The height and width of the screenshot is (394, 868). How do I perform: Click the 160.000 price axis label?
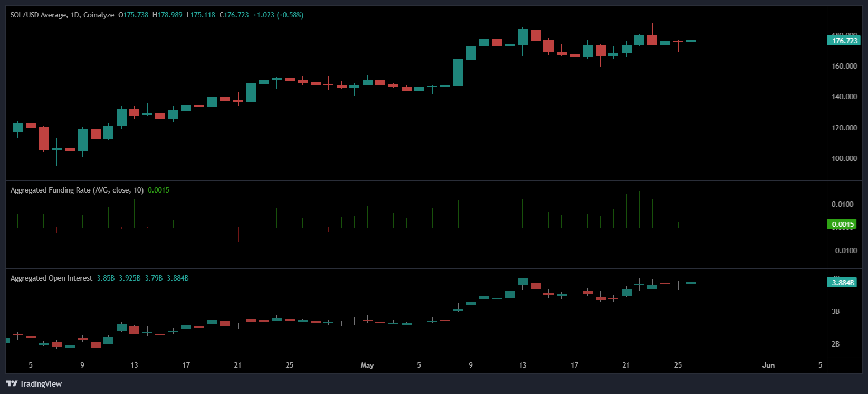coord(844,66)
